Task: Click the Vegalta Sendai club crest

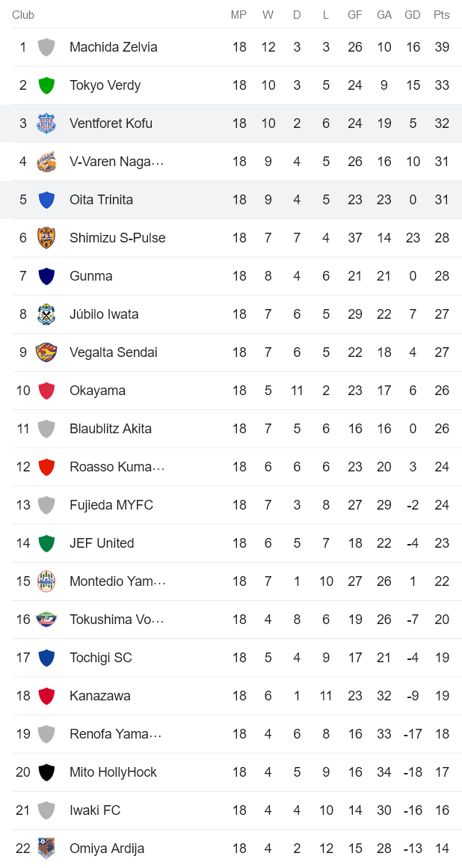Action: (46, 352)
